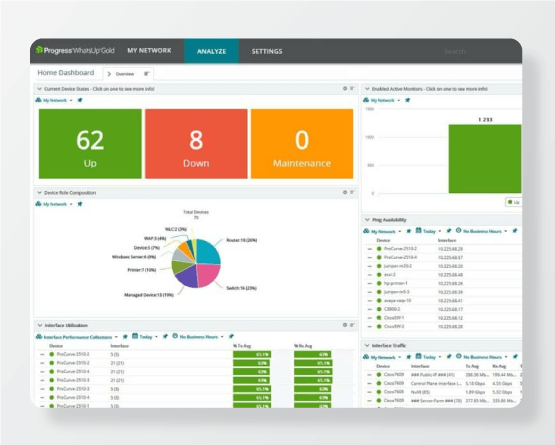Collapse the Enabled Active Monitors panel

point(367,89)
